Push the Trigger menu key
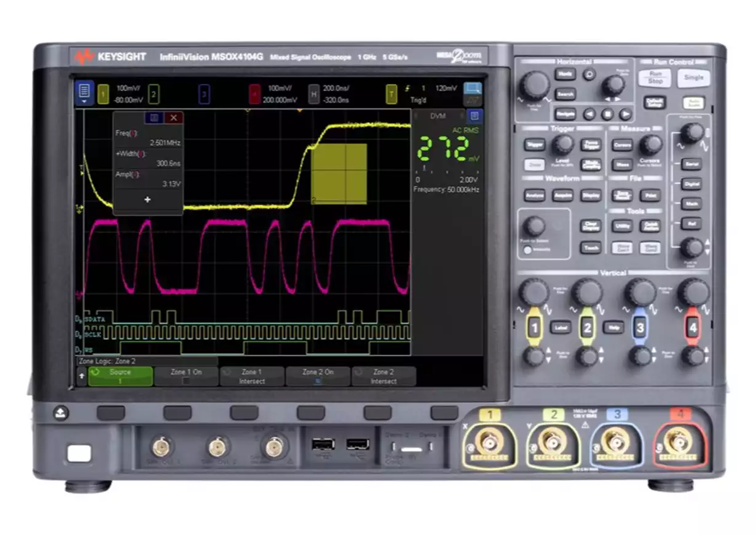This screenshot has height=535, width=756. (534, 145)
